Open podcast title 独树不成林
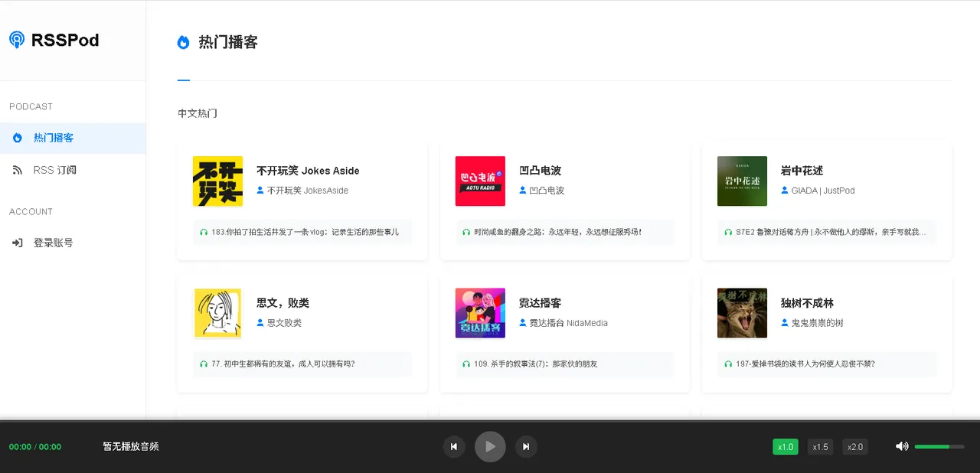Image resolution: width=980 pixels, height=473 pixels. [x=807, y=303]
